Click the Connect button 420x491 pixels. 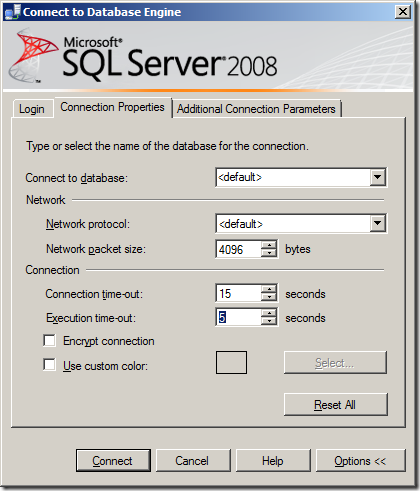pos(113,461)
